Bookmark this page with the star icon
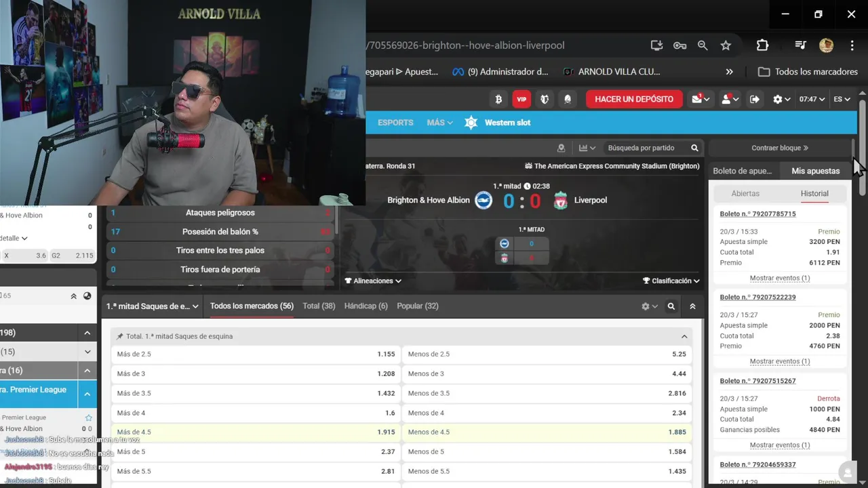This screenshot has height=488, width=868. pos(726,45)
